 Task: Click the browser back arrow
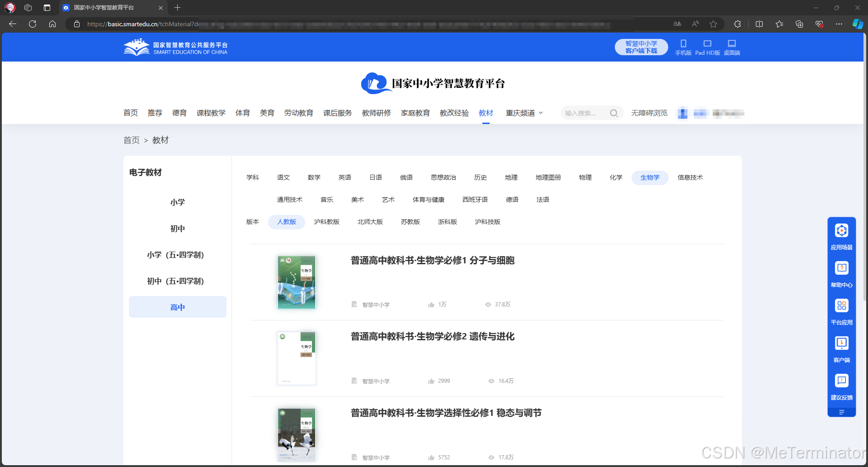(13, 24)
